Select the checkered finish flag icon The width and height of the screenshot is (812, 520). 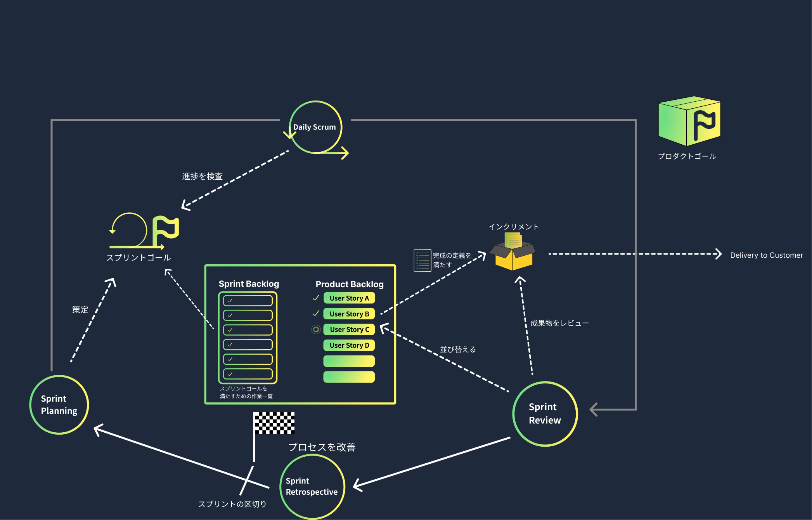pyautogui.click(x=274, y=423)
